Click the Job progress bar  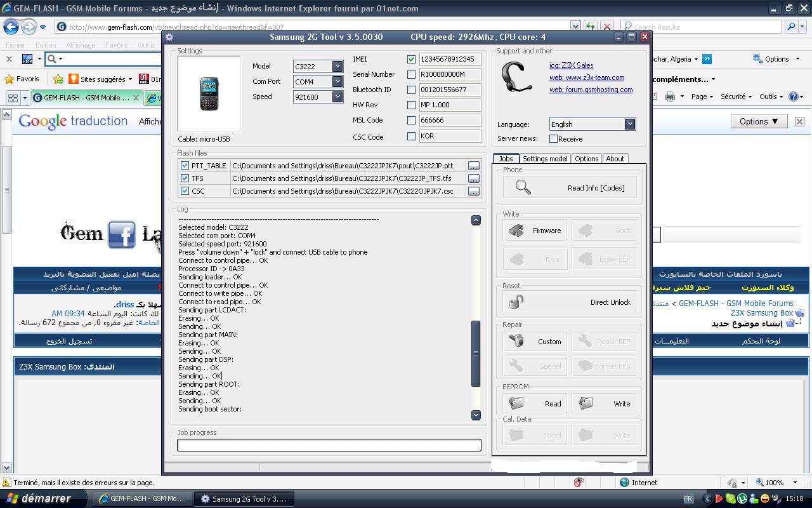(x=329, y=445)
